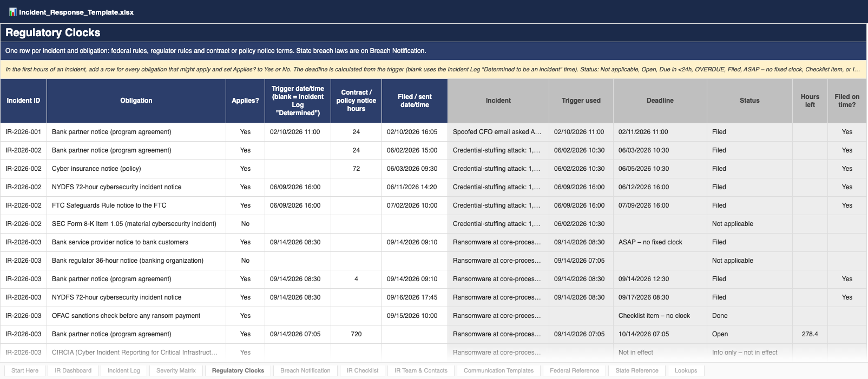
Task: Open the IR Team & Contacts tab
Action: pyautogui.click(x=421, y=370)
